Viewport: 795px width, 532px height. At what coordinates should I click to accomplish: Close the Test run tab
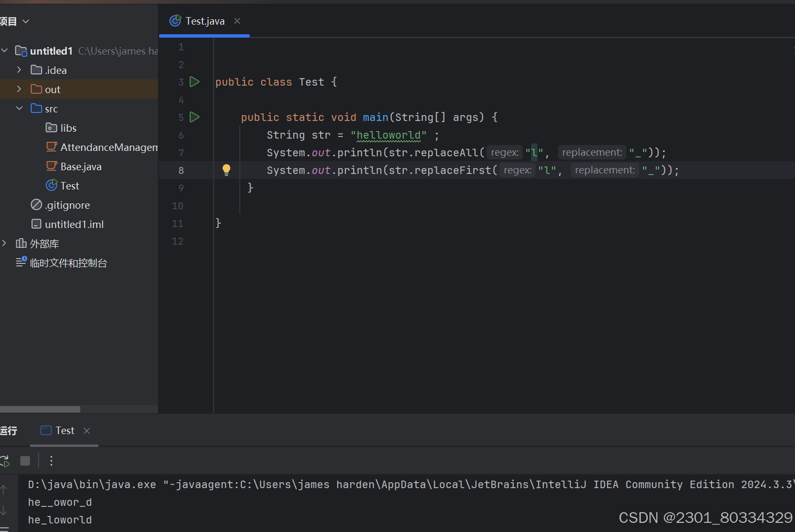point(87,431)
